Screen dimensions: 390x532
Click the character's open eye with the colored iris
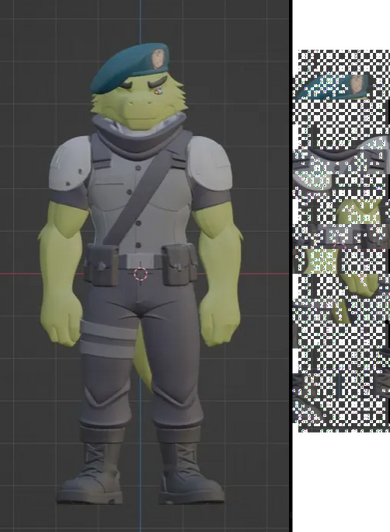click(x=159, y=91)
